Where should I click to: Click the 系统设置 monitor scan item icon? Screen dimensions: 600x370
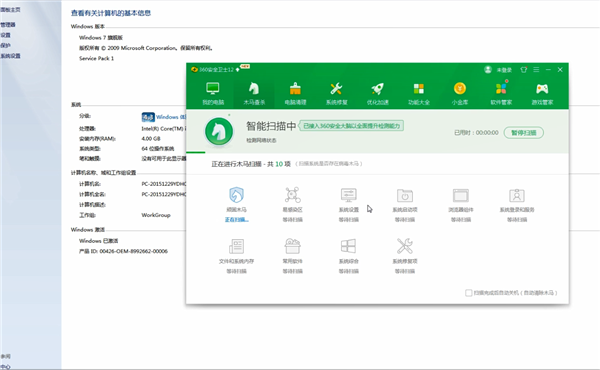(x=349, y=195)
